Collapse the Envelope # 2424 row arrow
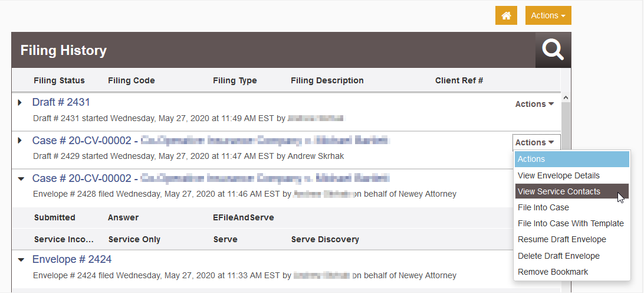The image size is (644, 293). pos(21,260)
